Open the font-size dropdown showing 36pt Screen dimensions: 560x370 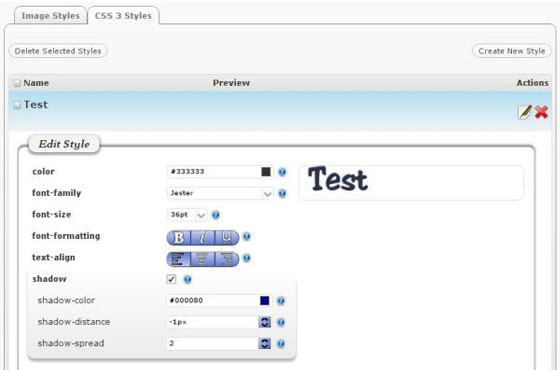[x=187, y=215]
